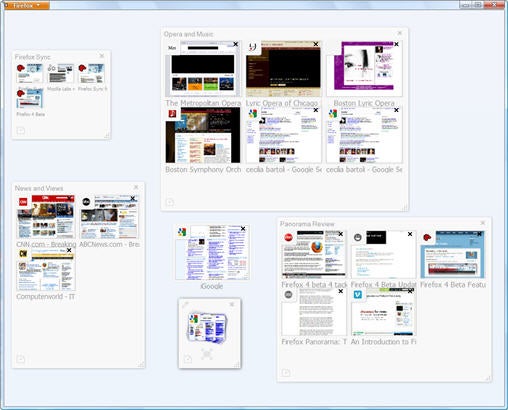Open Firefox 4 Beta tab in Firefox Sync
The width and height of the screenshot is (508, 410).
(30, 99)
